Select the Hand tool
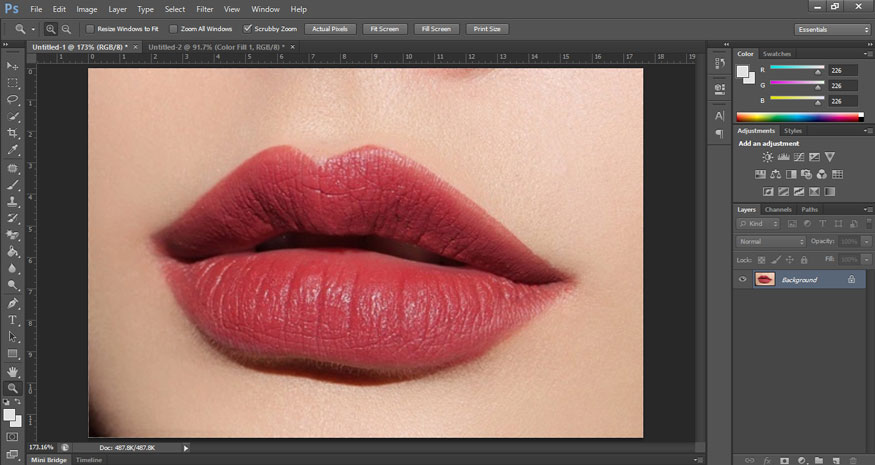 (13, 371)
